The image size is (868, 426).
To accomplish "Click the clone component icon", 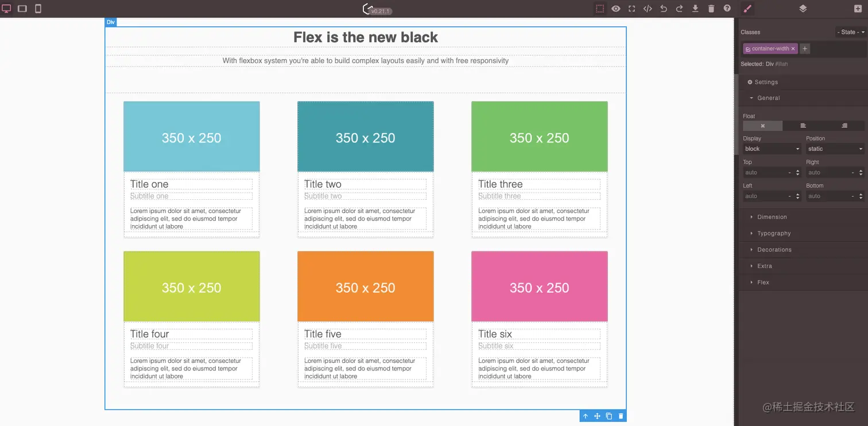I will [x=609, y=416].
